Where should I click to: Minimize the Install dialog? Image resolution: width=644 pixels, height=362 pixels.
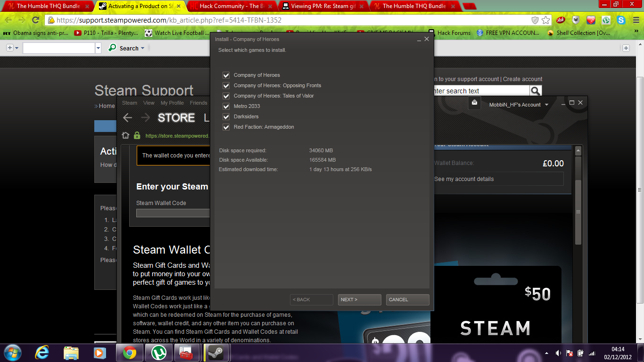coord(419,40)
